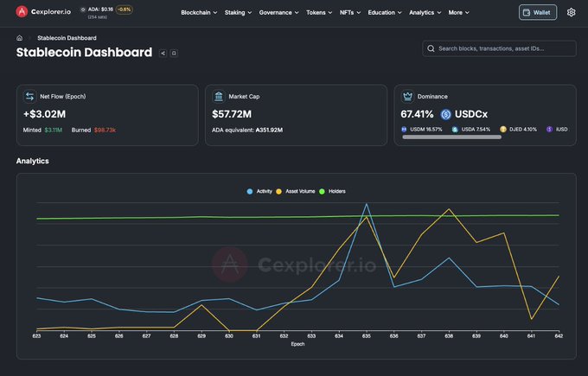Click the +$3.02M net flow value

coord(44,114)
